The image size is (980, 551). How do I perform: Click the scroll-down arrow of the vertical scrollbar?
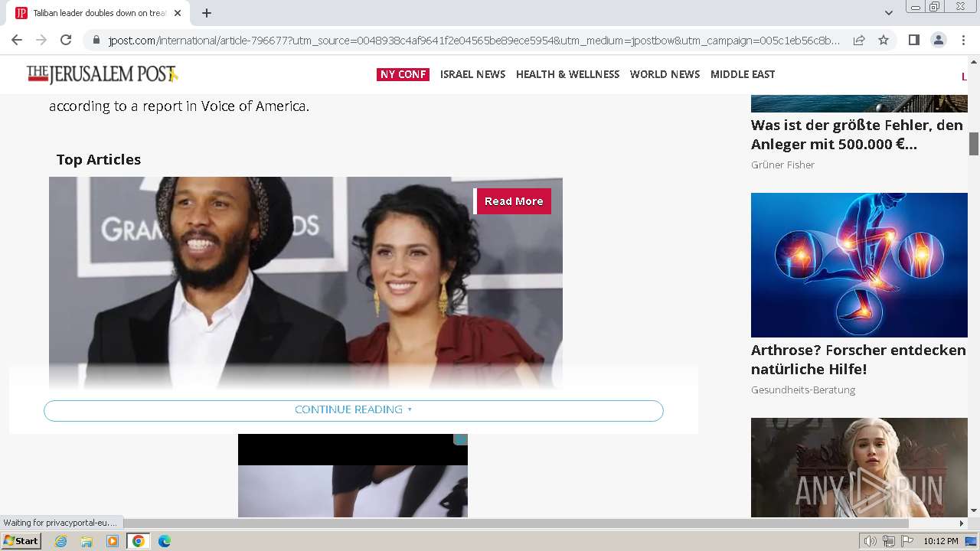click(x=974, y=510)
